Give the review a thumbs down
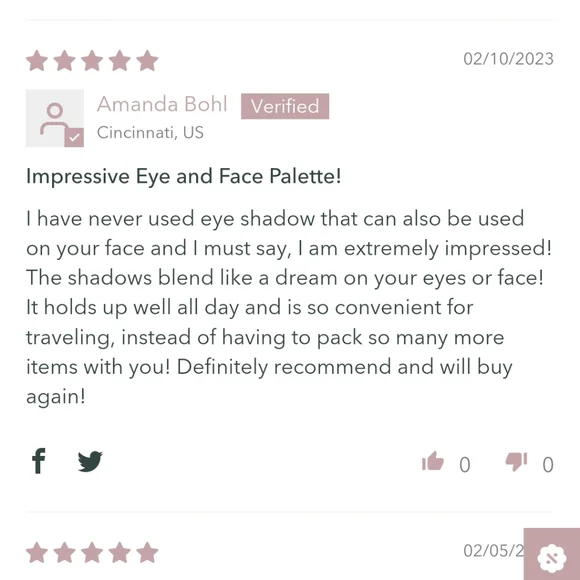The width and height of the screenshot is (580, 580). (516, 462)
